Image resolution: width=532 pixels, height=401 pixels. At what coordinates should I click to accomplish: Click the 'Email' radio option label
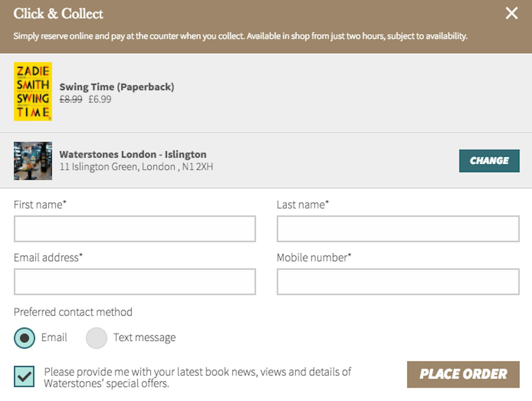click(x=54, y=337)
